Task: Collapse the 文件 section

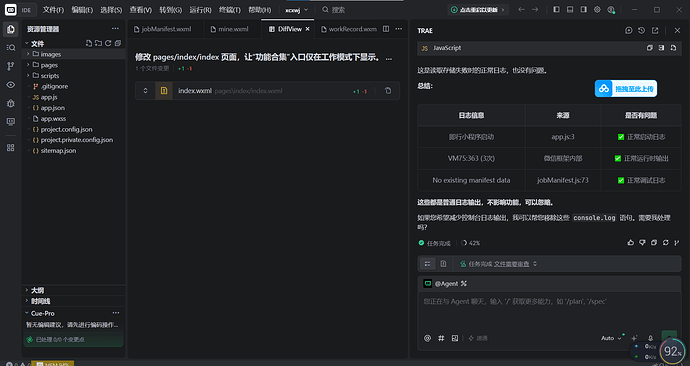Action: tap(27, 44)
